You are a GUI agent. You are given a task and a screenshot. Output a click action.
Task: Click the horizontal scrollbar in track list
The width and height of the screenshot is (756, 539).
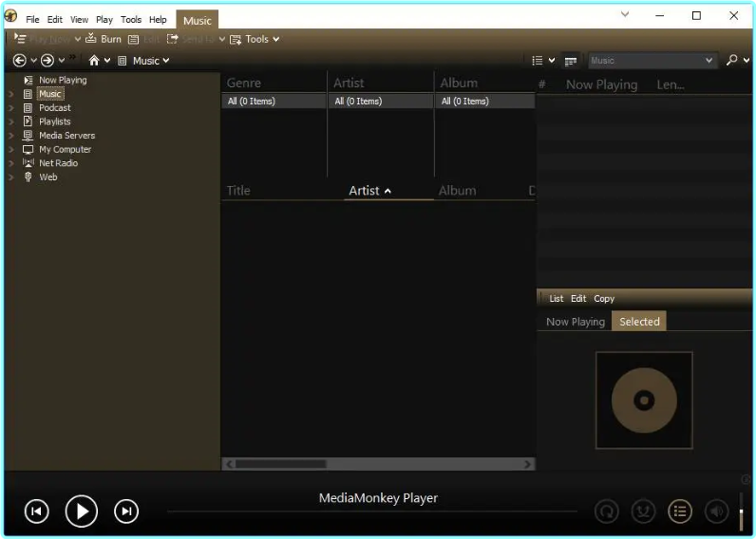pyautogui.click(x=379, y=464)
